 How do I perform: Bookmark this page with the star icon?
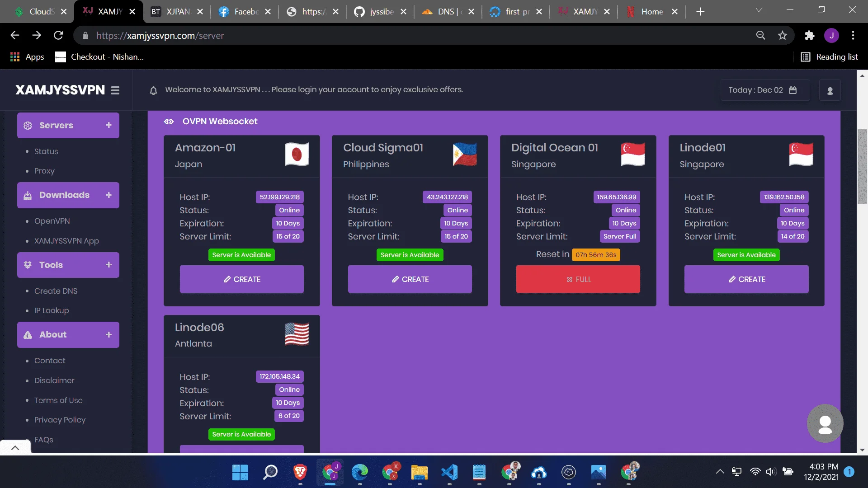tap(783, 35)
